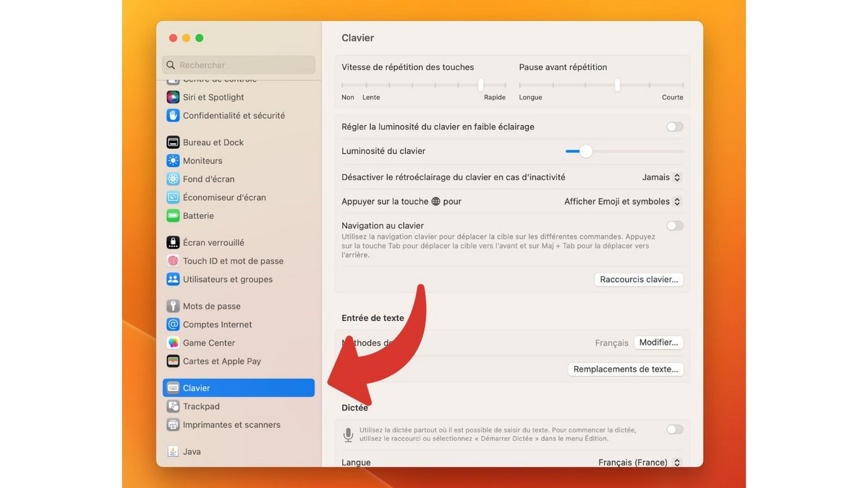Screen dimensions: 868x488
Task: Select the Cartes et Apple Pay icon
Action: tap(173, 361)
